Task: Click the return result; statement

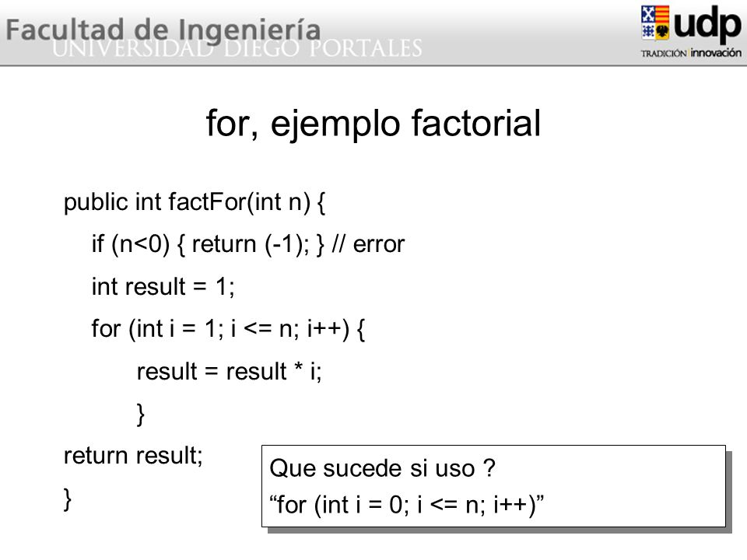Action: click(x=133, y=456)
